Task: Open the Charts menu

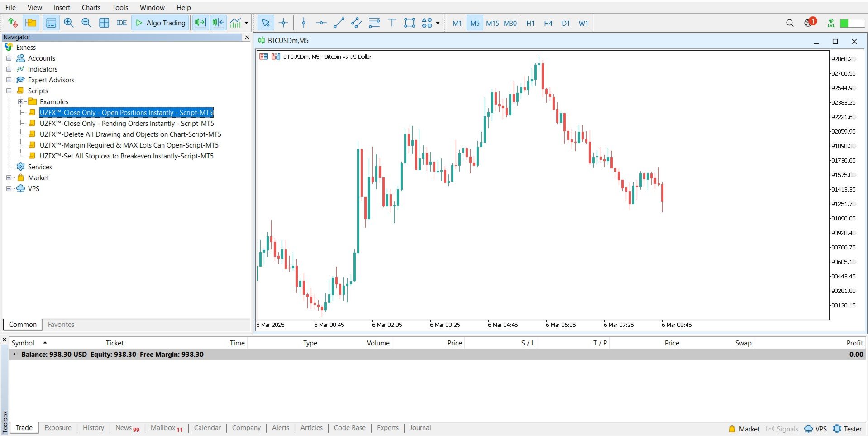Action: point(91,7)
